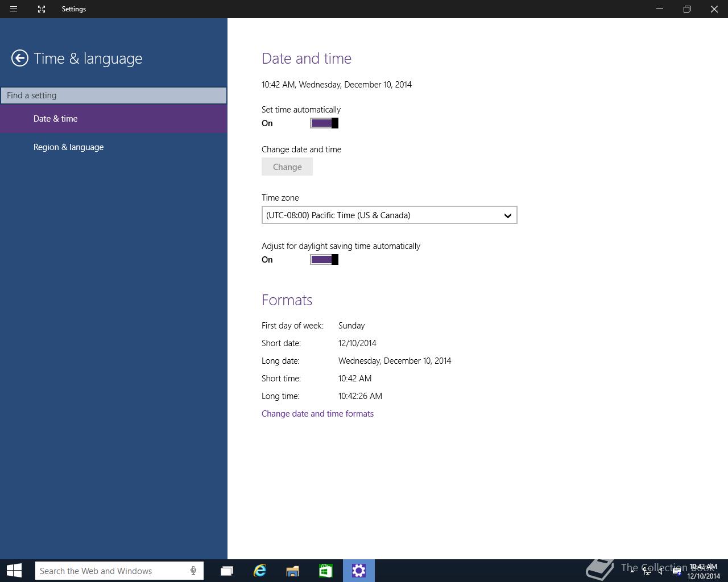Select the Date & time sidebar item
The height and width of the screenshot is (582, 728).
pyautogui.click(x=56, y=119)
